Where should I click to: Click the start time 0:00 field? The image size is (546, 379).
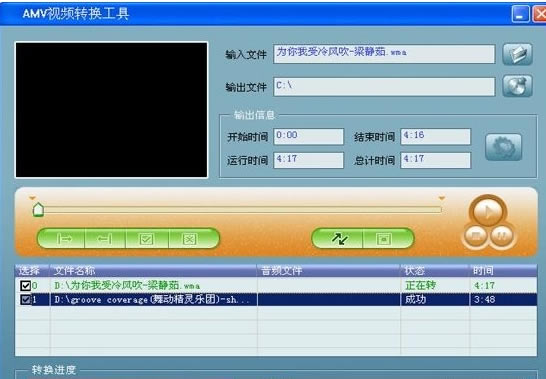point(309,137)
